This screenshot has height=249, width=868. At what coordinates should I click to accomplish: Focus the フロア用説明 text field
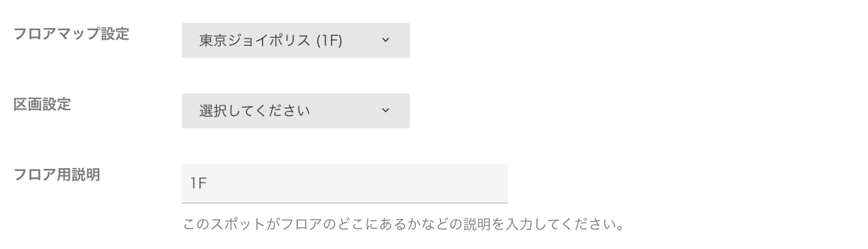pos(345,183)
